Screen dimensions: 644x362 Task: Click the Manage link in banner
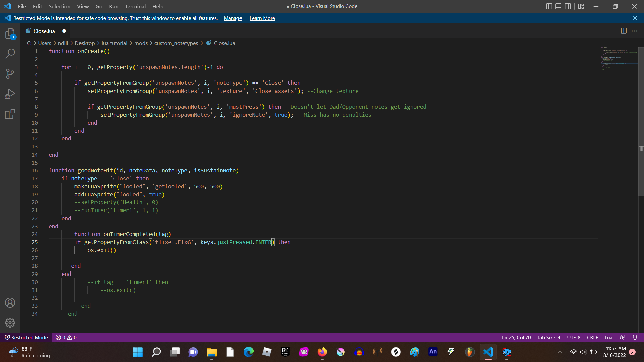pos(233,18)
